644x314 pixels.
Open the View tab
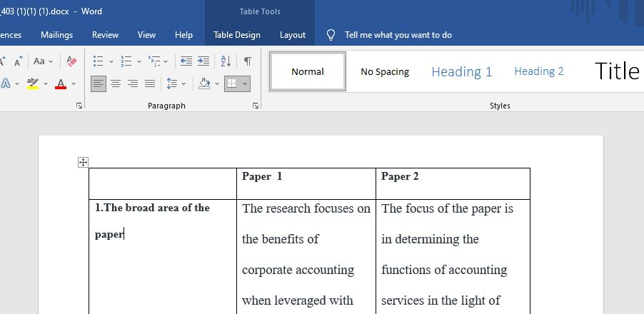[146, 35]
